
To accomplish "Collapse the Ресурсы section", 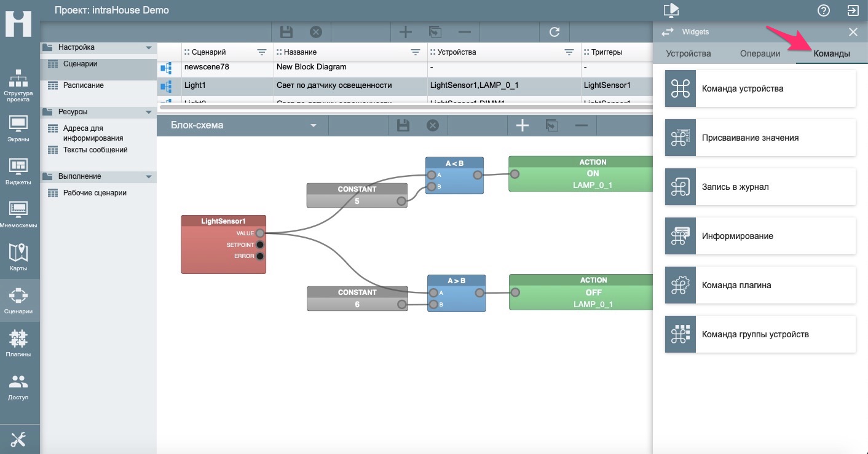I will (x=148, y=112).
